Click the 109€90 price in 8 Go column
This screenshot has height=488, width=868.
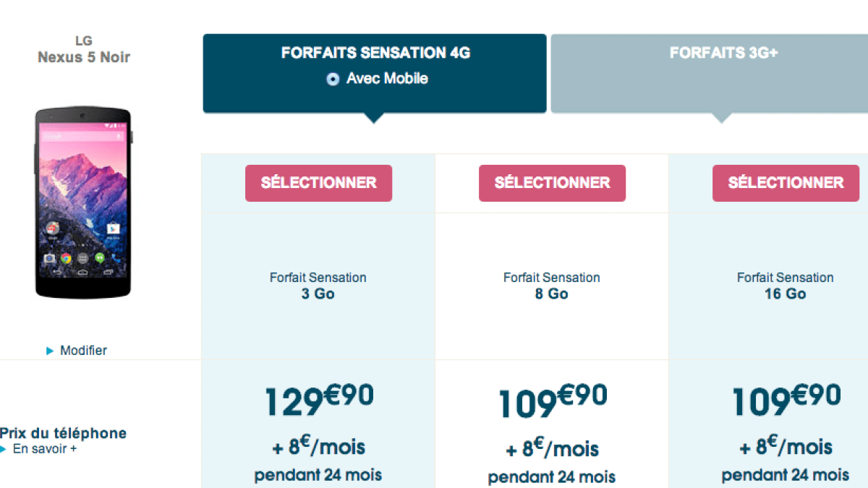point(552,401)
